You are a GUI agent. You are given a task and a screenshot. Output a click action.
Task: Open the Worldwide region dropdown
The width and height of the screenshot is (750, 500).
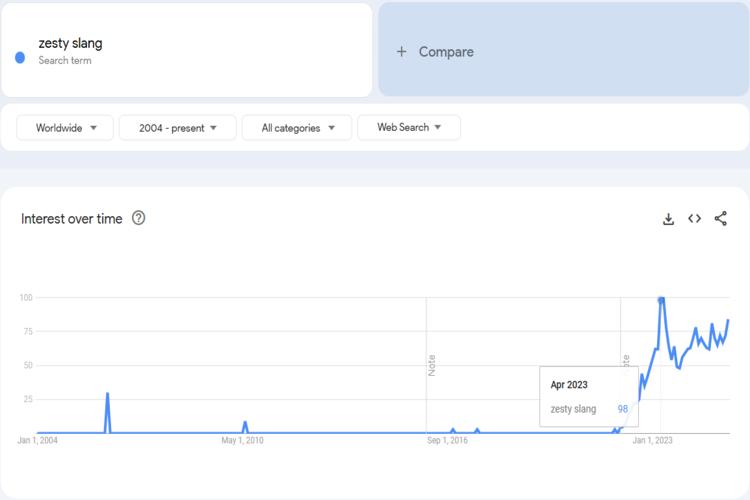(x=65, y=128)
